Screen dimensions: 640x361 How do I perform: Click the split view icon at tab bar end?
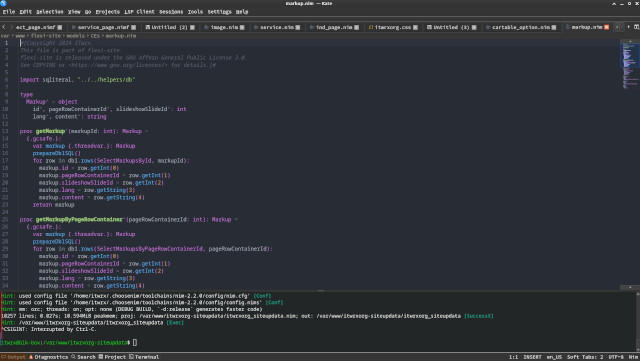[x=636, y=27]
